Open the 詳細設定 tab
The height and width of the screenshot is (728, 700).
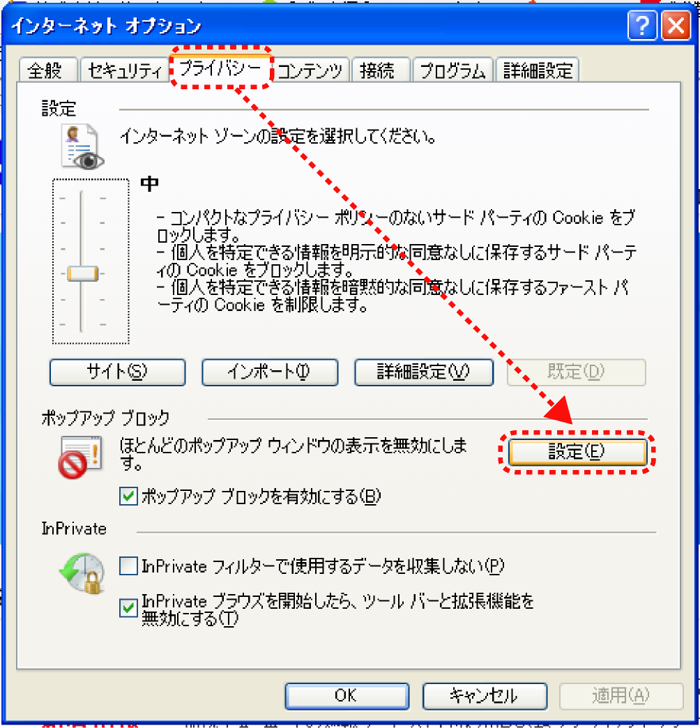click(x=537, y=70)
